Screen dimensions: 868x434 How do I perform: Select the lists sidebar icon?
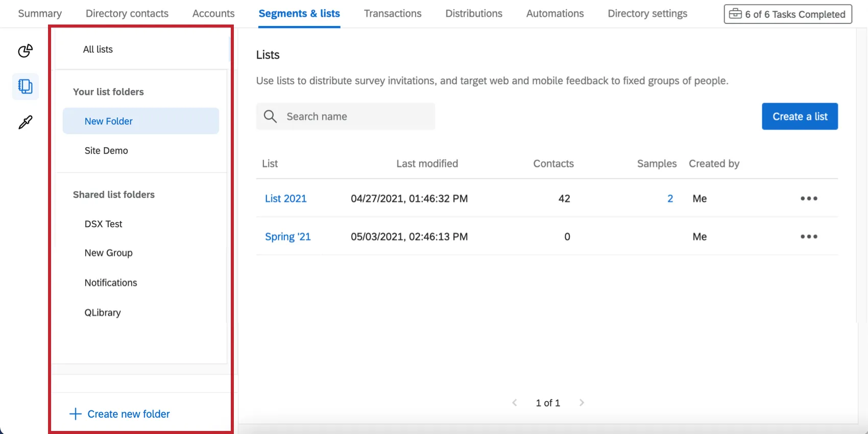pyautogui.click(x=26, y=86)
